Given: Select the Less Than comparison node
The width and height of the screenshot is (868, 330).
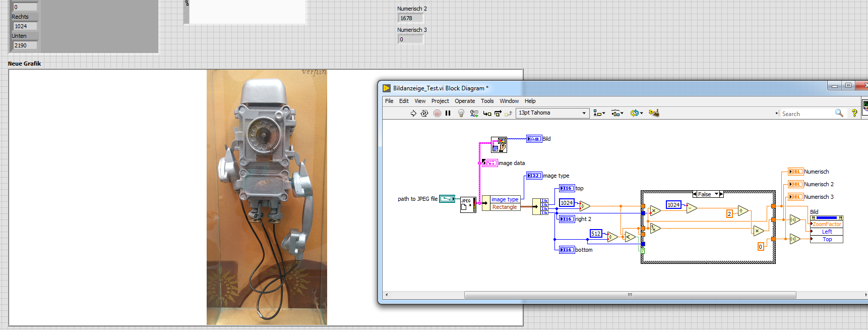Looking at the screenshot, I should click(629, 237).
